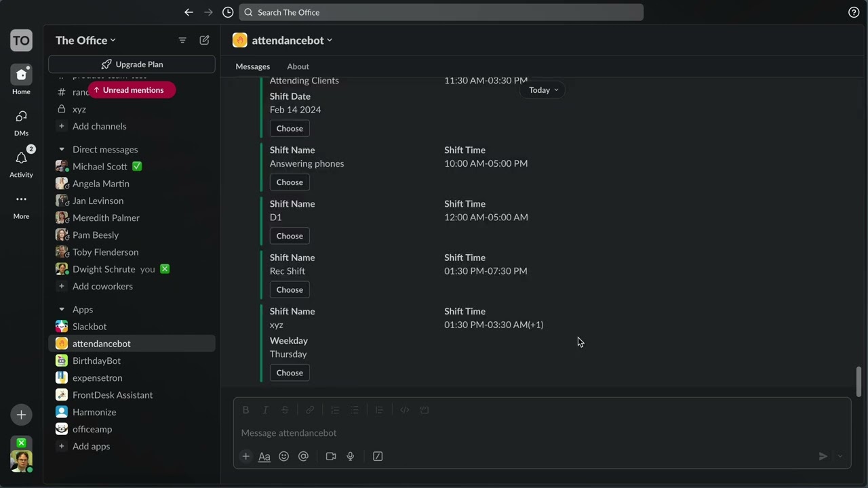Open Dwight's profile avatar at bottom left
Viewport: 868px width, 488px height.
coord(21,461)
